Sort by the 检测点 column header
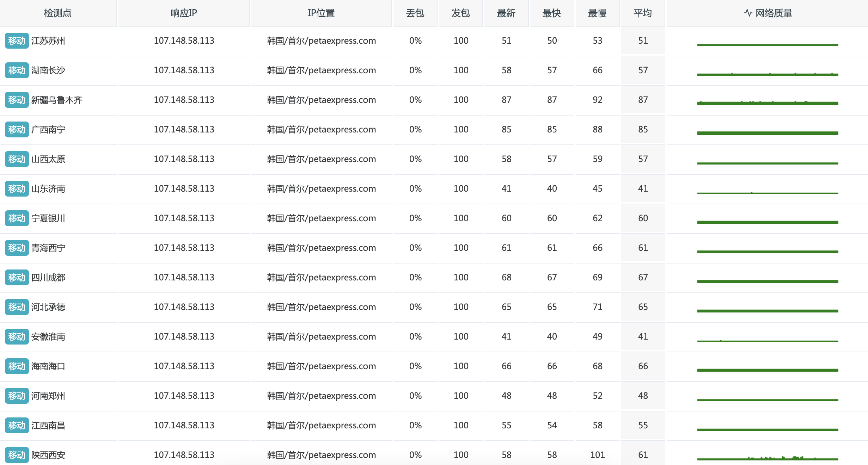 (58, 13)
